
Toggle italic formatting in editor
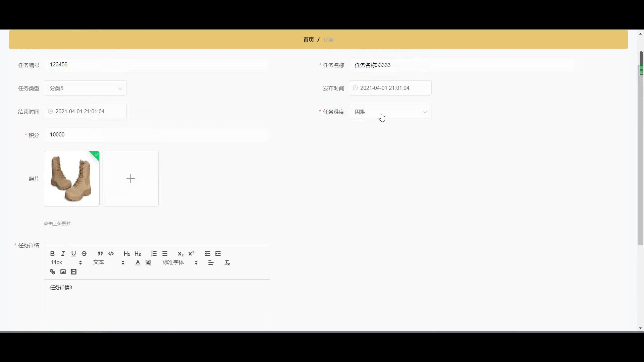63,254
